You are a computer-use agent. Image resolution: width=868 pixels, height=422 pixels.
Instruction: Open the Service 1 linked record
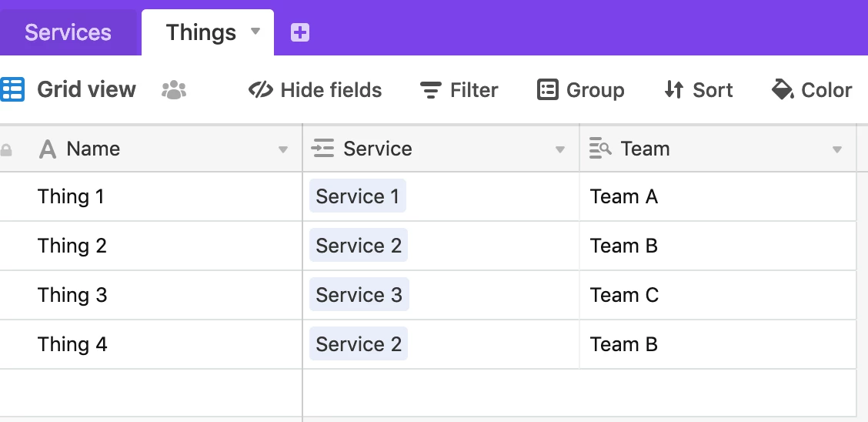358,196
